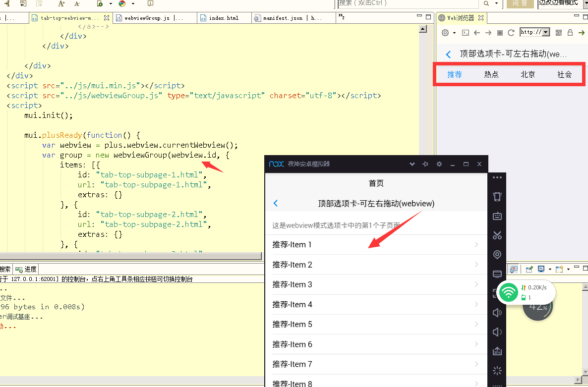The height and width of the screenshot is (387, 588).
Task: Open the index.html editor tab
Action: coord(224,18)
